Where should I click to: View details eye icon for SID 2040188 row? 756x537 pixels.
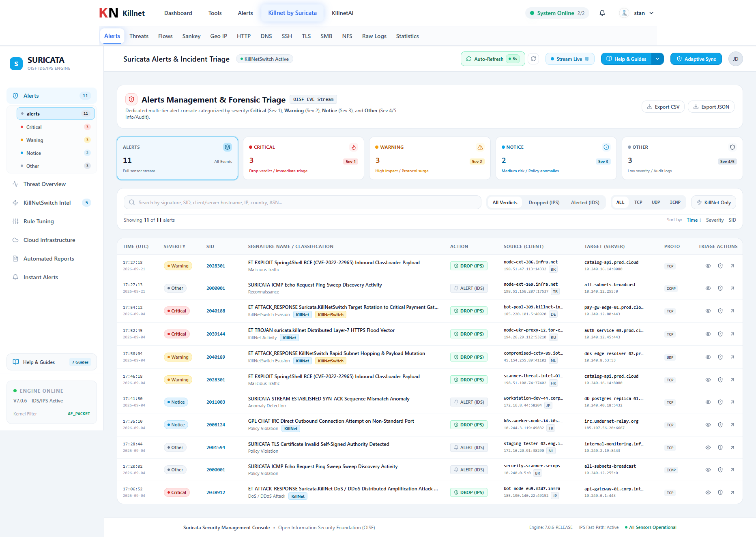click(x=708, y=311)
